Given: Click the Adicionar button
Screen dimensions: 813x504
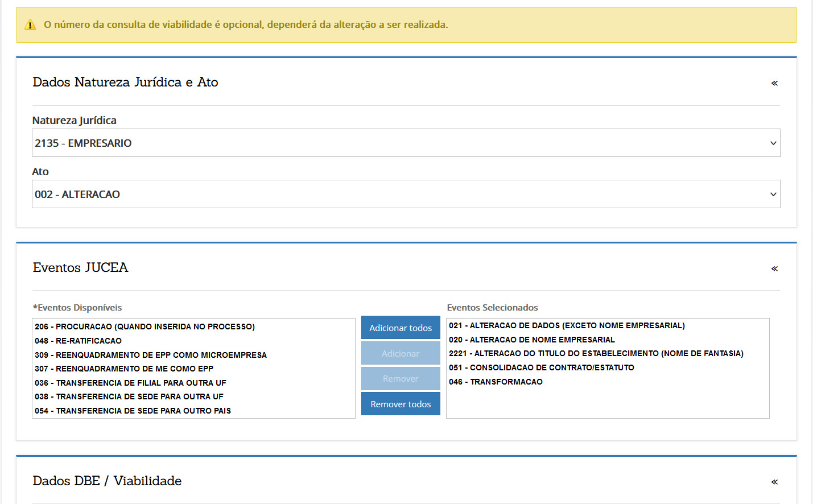Looking at the screenshot, I should pyautogui.click(x=401, y=353).
